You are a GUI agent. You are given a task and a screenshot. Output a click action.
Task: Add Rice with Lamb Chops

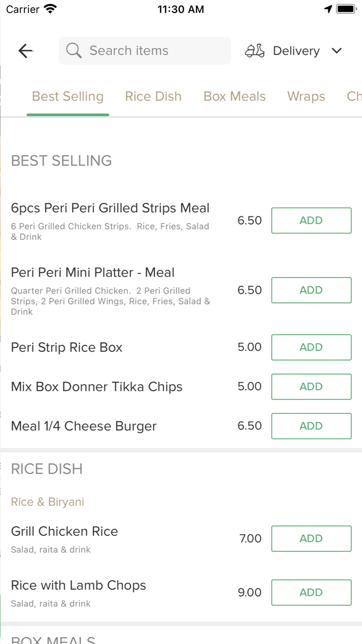(311, 593)
